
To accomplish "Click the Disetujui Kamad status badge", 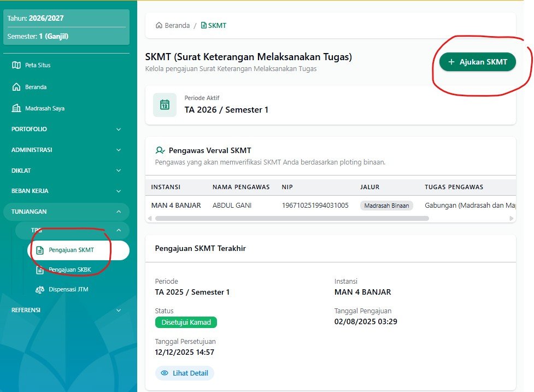I will pos(186,322).
